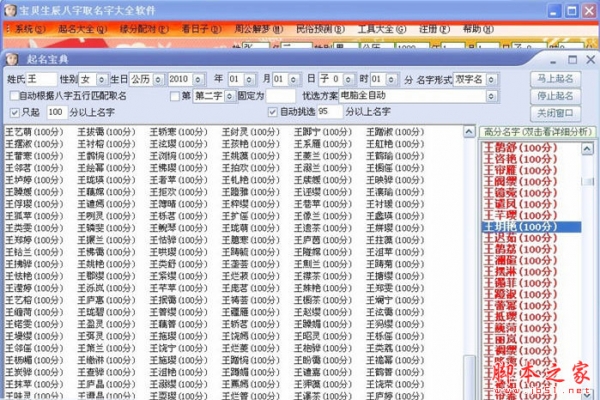This screenshot has height=400, width=600.
Task: Select 王艺萌(100分) in the name list
Action: [x=34, y=132]
